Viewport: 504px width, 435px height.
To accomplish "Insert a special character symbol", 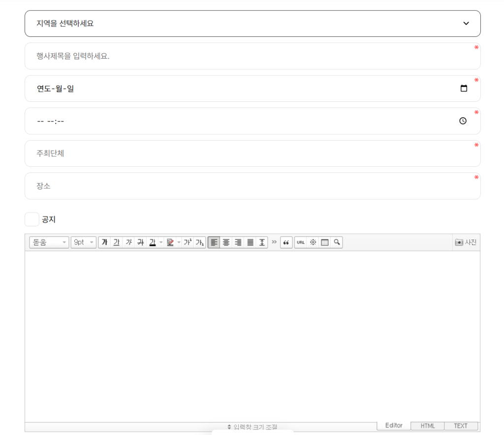I will (313, 242).
